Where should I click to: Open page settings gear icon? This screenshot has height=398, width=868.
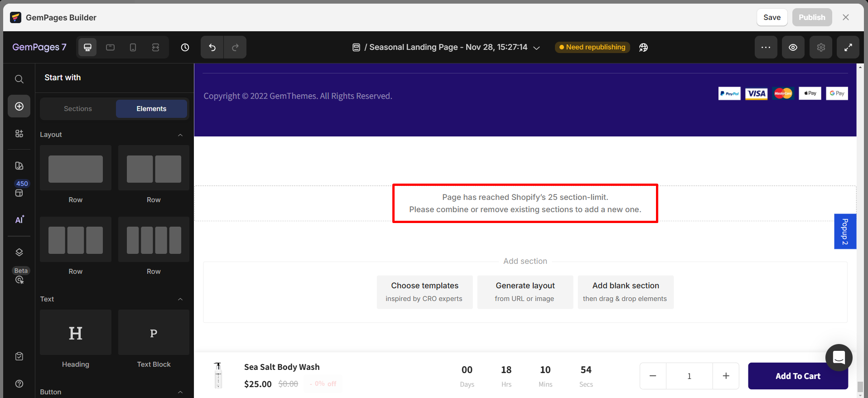(x=820, y=48)
